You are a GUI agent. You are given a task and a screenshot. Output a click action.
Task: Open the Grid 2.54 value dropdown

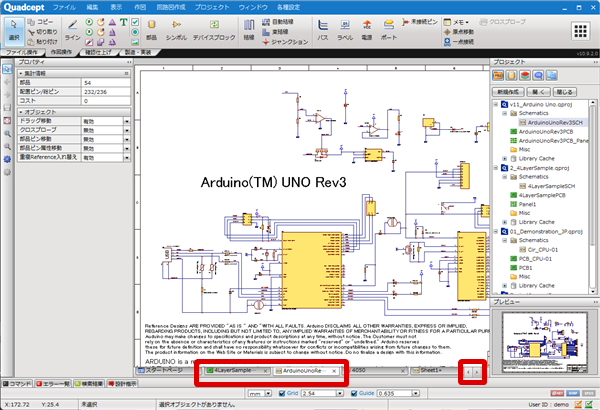pos(339,393)
